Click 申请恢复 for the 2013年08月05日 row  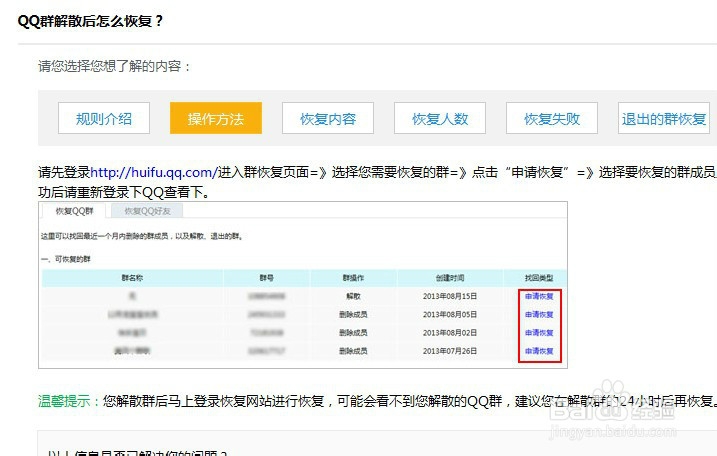pos(539,315)
